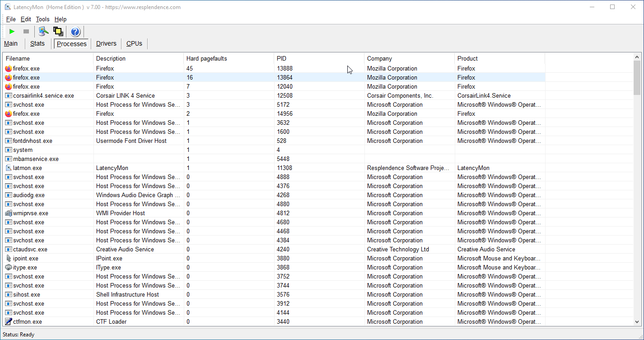This screenshot has height=340, width=644.
Task: Click the LatencyMon title bar app icon
Action: 8,7
